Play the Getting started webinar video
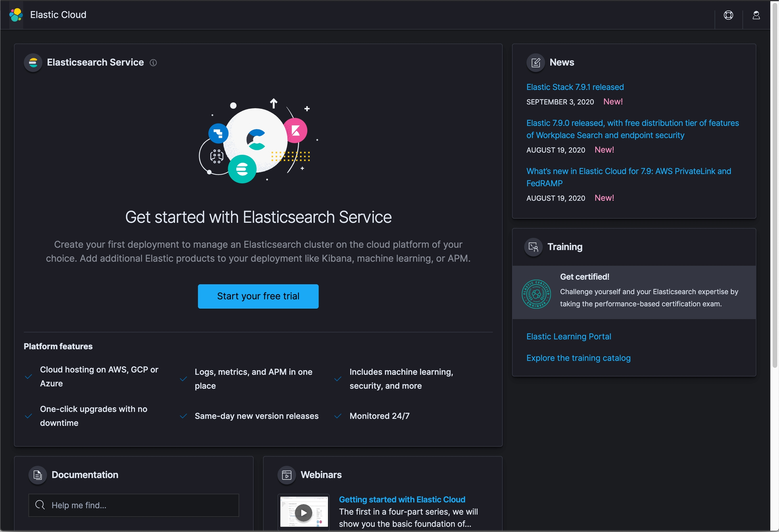The image size is (779, 532). click(303, 513)
